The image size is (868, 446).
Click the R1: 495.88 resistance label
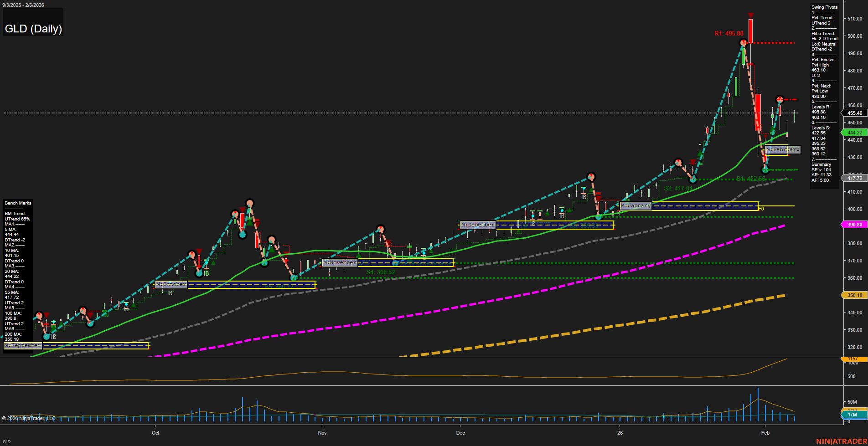pyautogui.click(x=728, y=33)
